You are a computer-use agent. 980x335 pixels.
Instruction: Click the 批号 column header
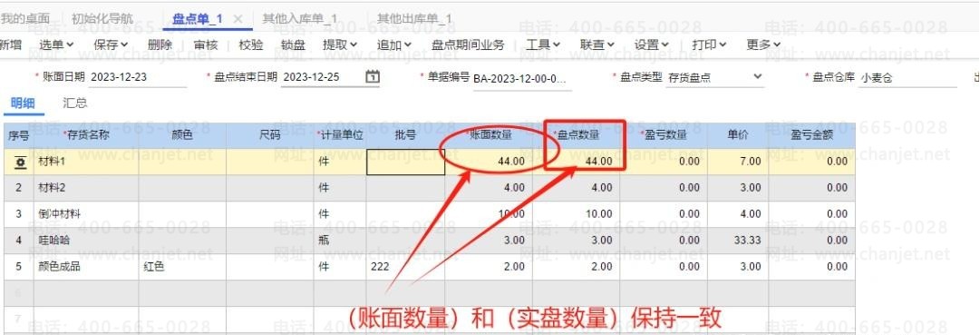pyautogui.click(x=405, y=135)
